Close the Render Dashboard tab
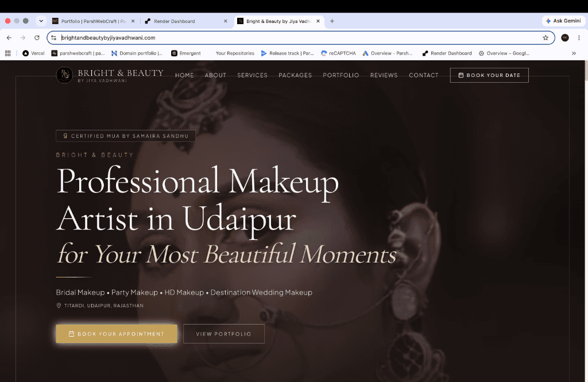 tap(225, 21)
